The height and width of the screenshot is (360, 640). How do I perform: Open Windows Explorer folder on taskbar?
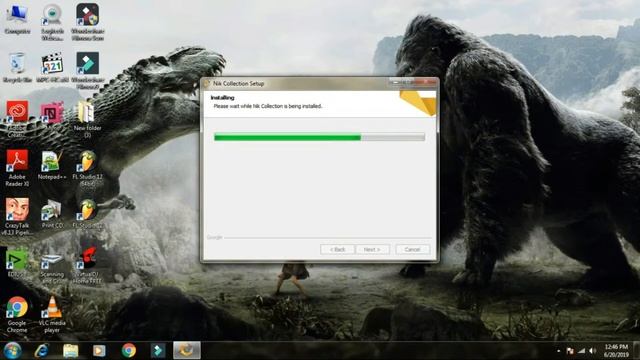(x=71, y=351)
